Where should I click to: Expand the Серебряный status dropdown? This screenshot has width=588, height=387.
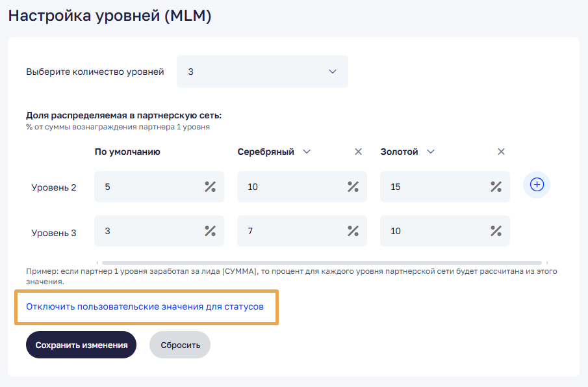click(x=307, y=152)
